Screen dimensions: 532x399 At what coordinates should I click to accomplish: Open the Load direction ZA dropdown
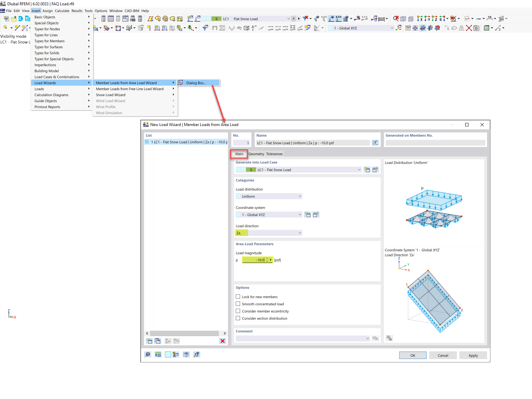(x=299, y=232)
